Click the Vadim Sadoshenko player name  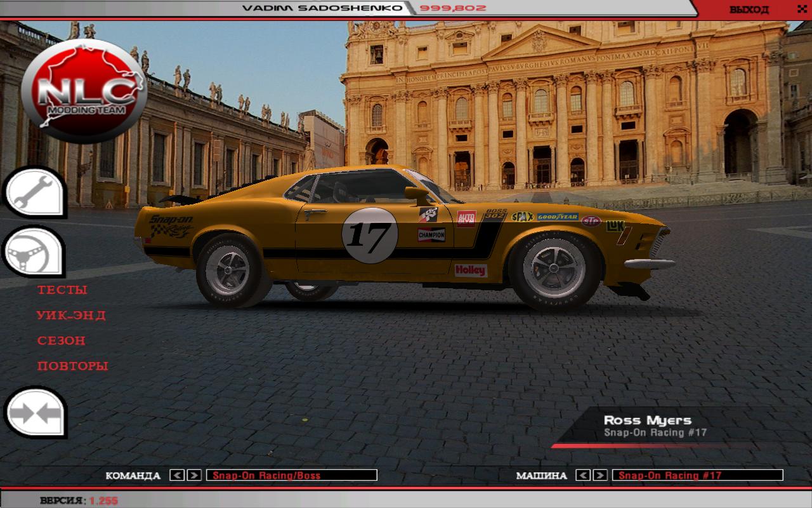(x=322, y=8)
